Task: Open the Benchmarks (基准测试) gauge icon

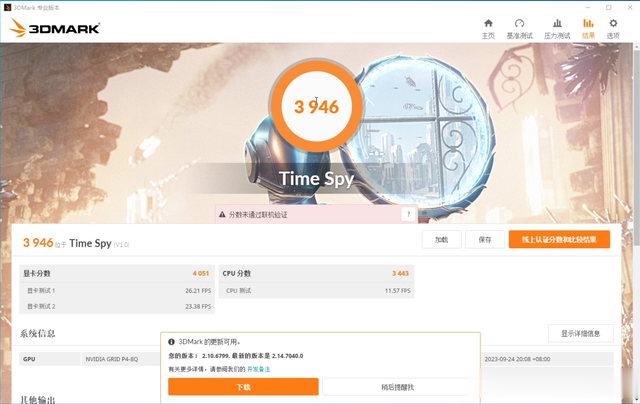Action: (x=519, y=24)
